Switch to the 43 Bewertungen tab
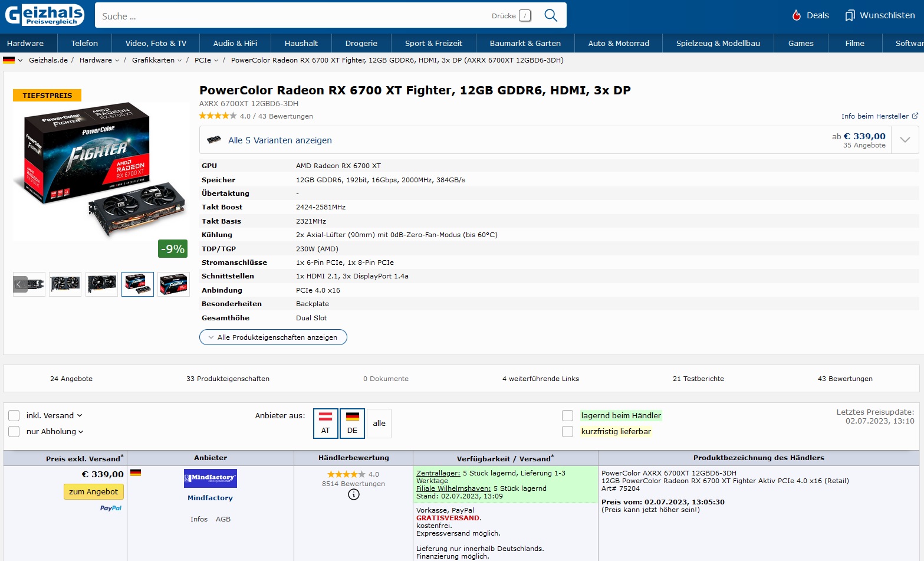Screen dimensions: 924x561 (845, 379)
